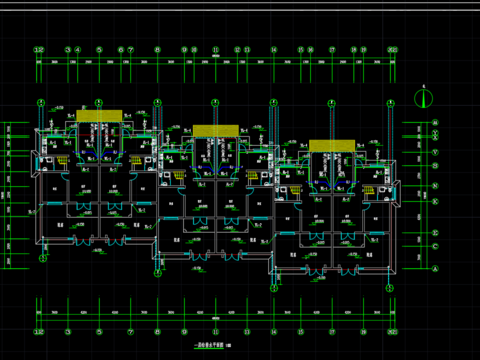This screenshot has height=360, width=480.
Task: Select the rightmost yellow staircase symbol
Action: pos(368,190)
